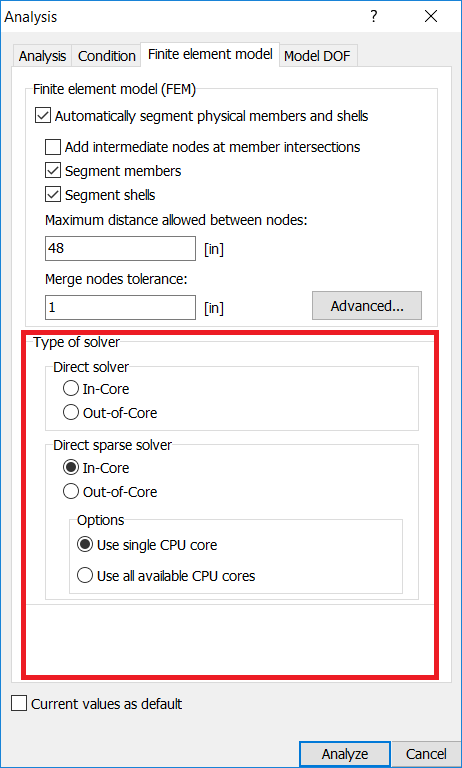Select In-Core under Direct solver
This screenshot has height=768, width=462.
point(71,389)
